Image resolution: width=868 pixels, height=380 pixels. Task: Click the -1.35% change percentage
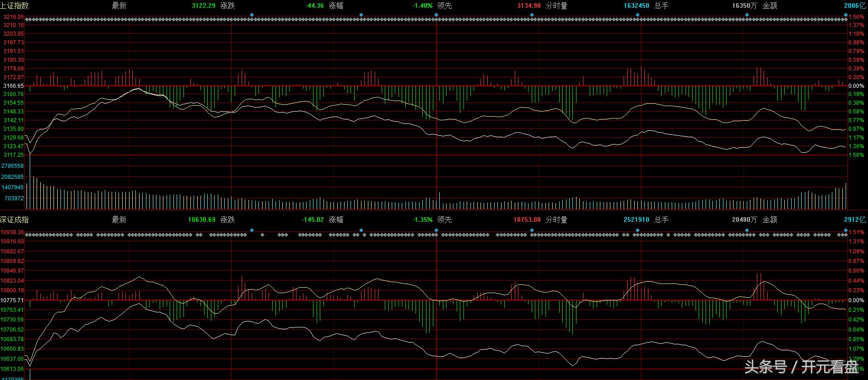422,219
